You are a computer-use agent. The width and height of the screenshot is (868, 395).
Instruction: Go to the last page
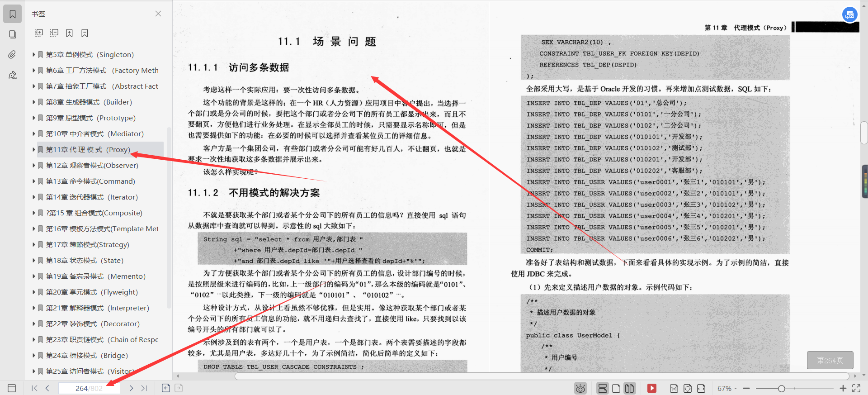[x=144, y=388]
